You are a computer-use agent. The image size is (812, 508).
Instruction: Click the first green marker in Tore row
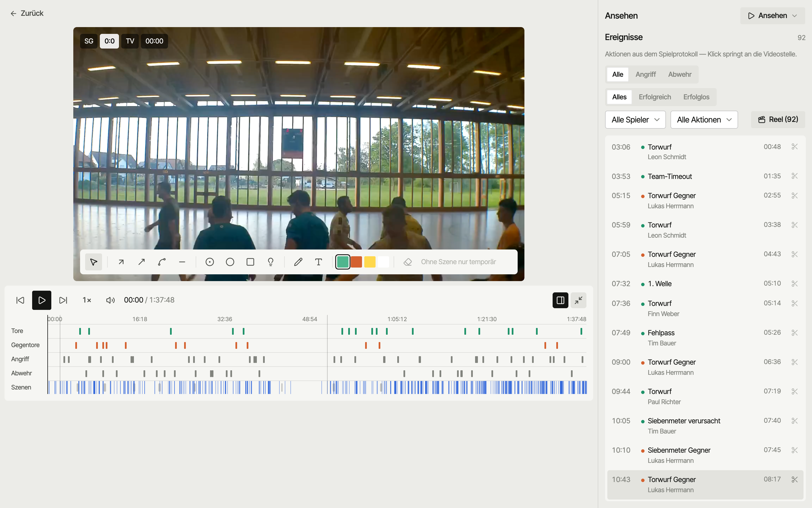80,331
